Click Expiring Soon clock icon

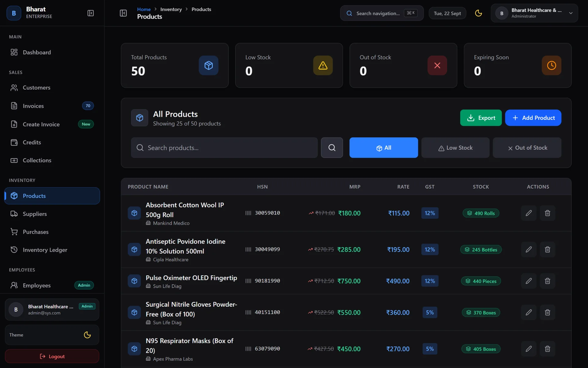pos(552,65)
